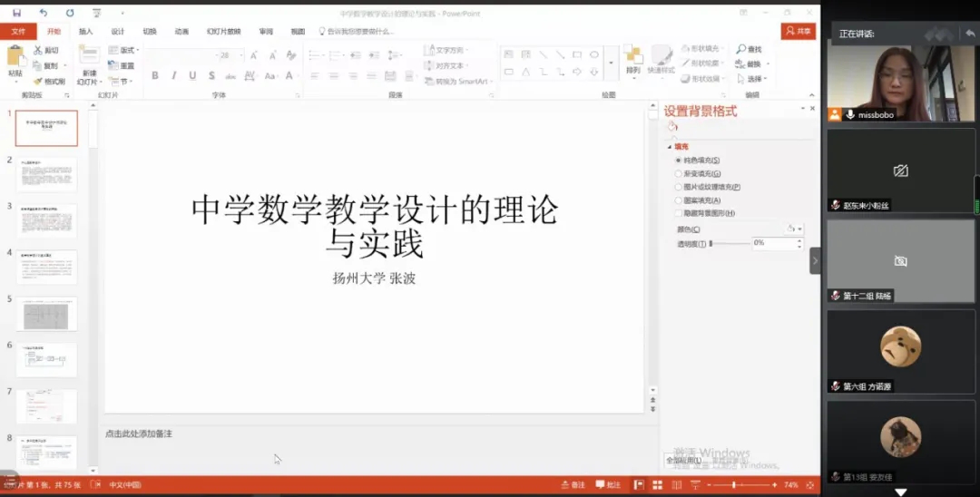Screen dimensions: 980x497
Task: Click the Increase Font Size icon
Action: point(254,55)
